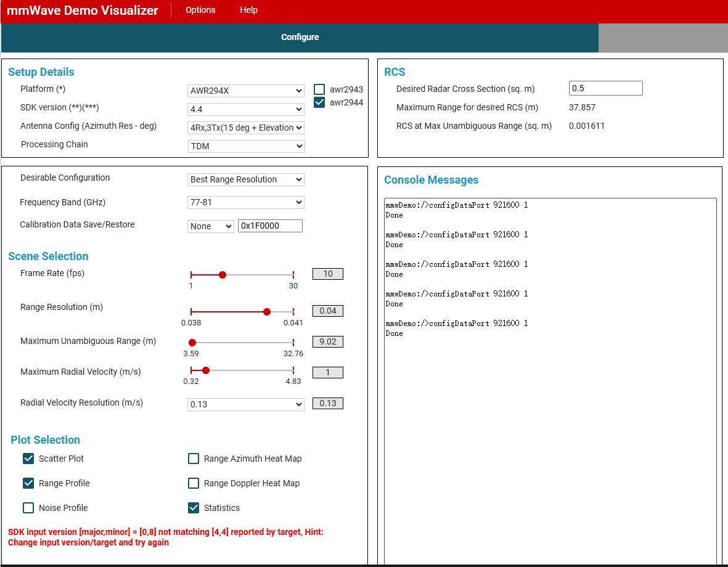Click Maximum Radial Velocity slider handle
The image size is (728, 567).
(x=206, y=370)
